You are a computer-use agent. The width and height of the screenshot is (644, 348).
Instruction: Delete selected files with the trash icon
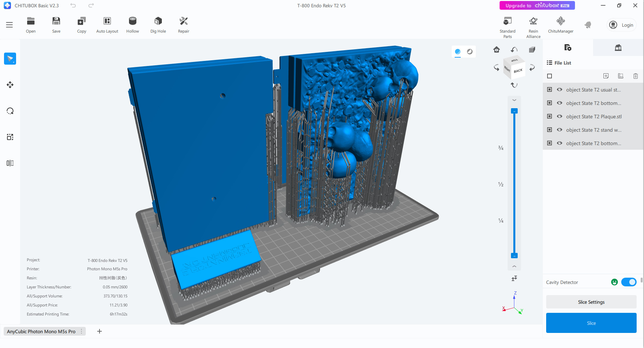coord(635,76)
